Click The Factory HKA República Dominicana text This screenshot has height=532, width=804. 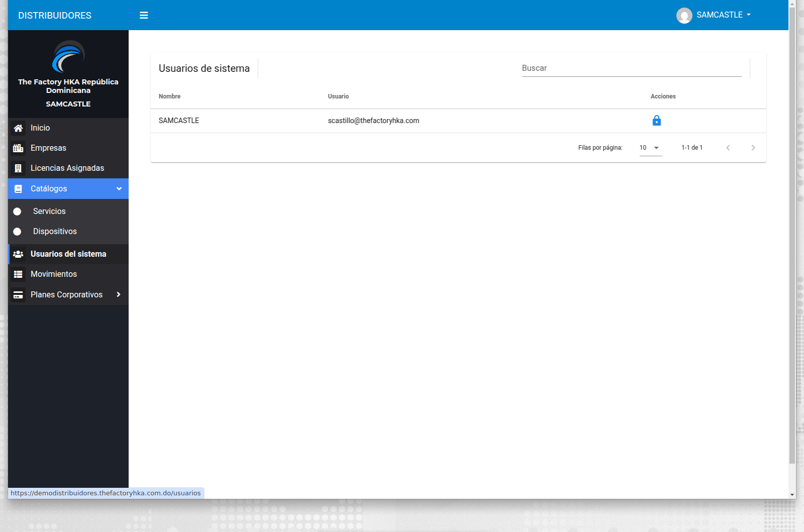[68, 86]
